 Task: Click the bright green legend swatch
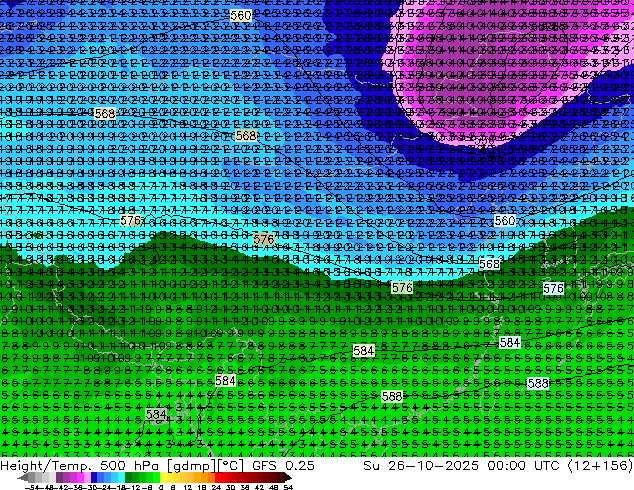[156, 477]
